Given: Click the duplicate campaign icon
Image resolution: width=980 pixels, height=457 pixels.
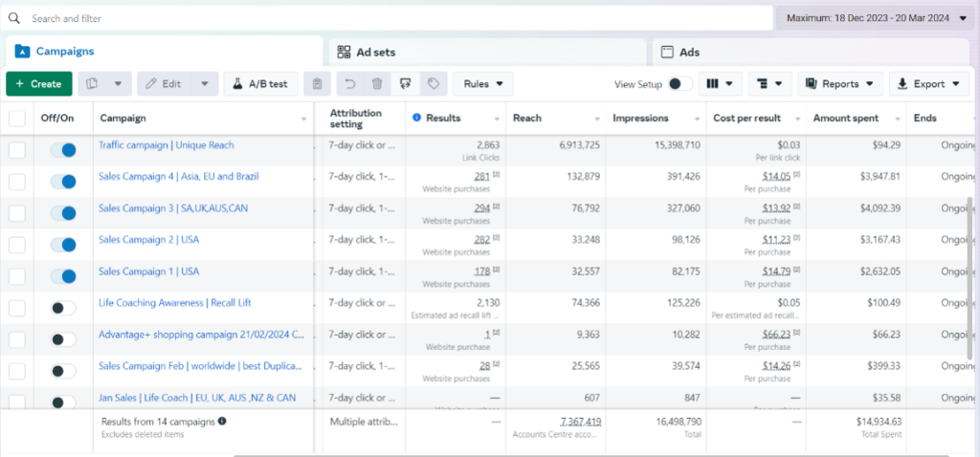Looking at the screenshot, I should coord(93,84).
